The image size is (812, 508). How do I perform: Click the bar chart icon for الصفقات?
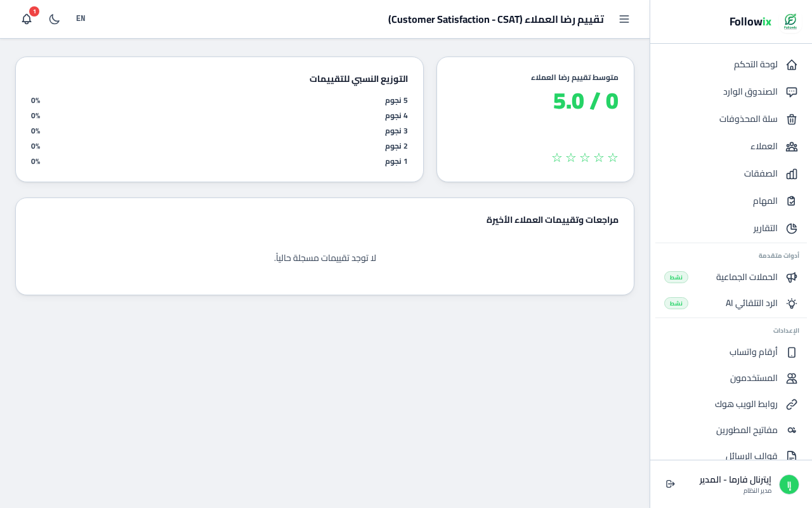792,174
